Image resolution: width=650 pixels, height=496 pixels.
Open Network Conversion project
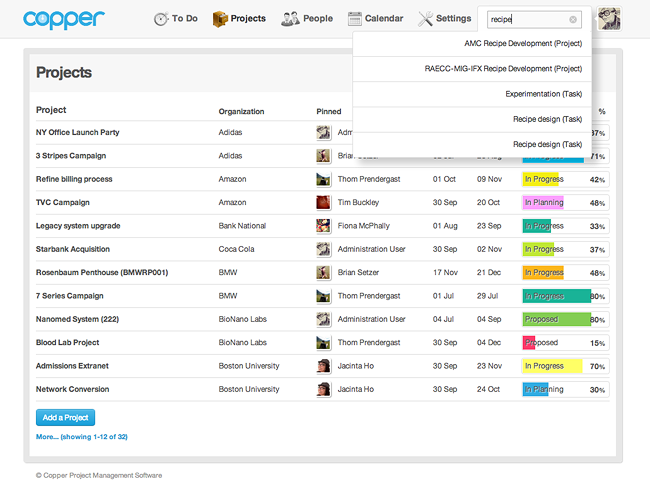[x=73, y=389]
